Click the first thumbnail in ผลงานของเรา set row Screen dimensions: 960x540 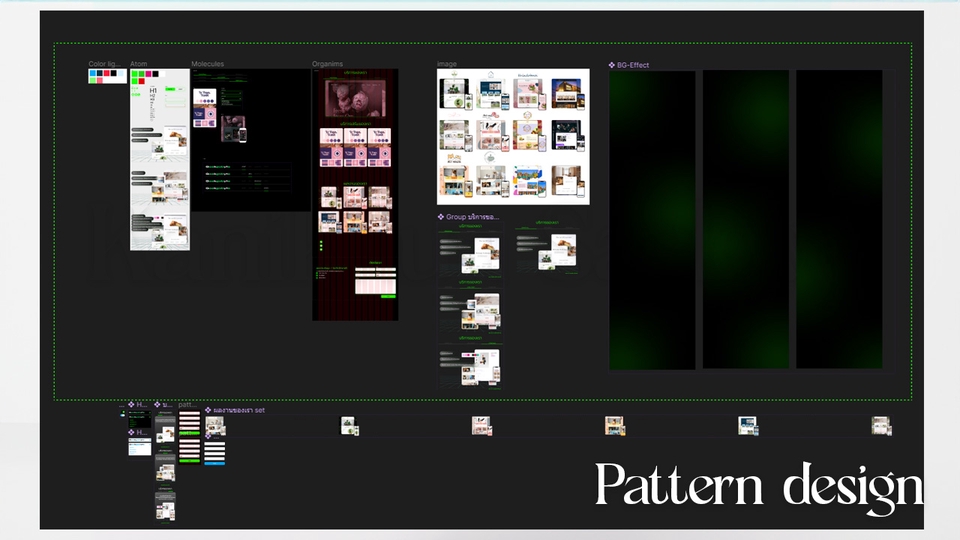coord(216,426)
